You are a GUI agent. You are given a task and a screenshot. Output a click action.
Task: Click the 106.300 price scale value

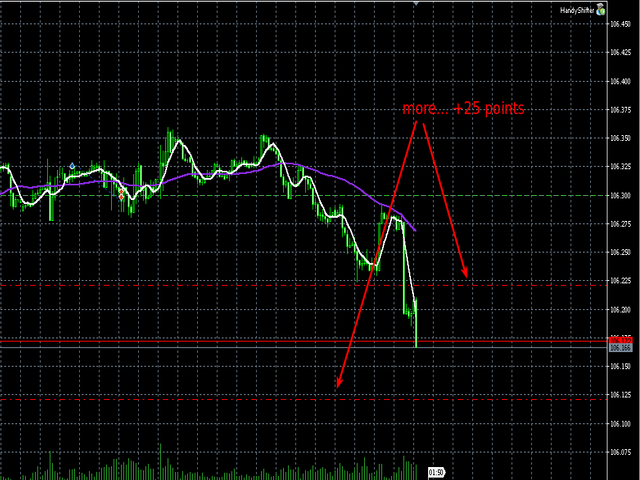pyautogui.click(x=620, y=196)
